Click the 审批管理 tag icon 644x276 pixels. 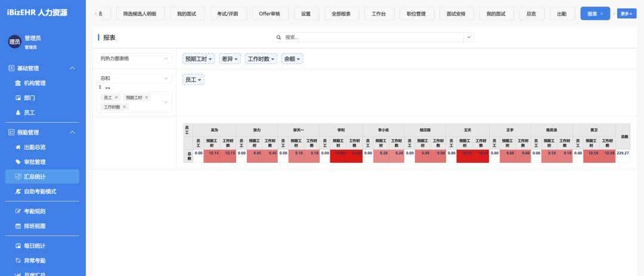point(18,162)
